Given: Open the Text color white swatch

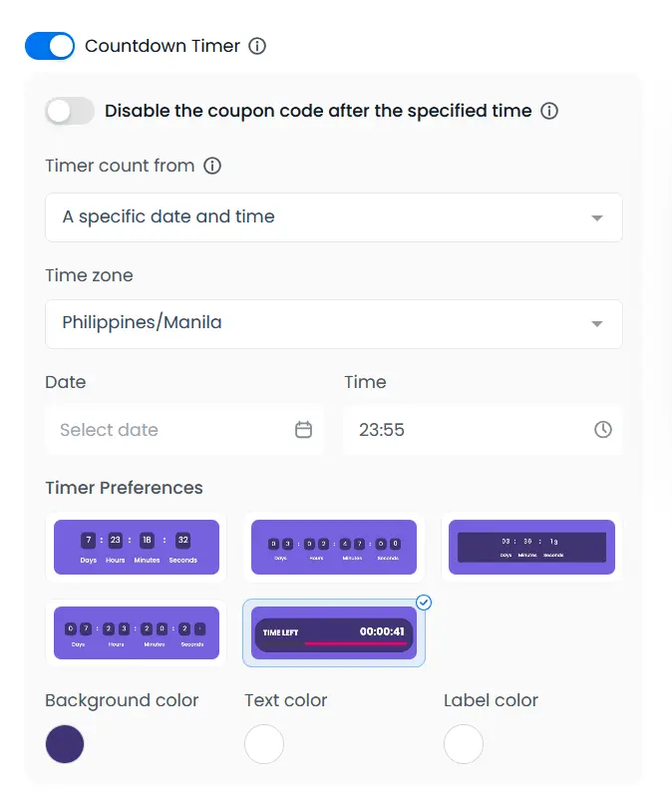Looking at the screenshot, I should pos(264,744).
